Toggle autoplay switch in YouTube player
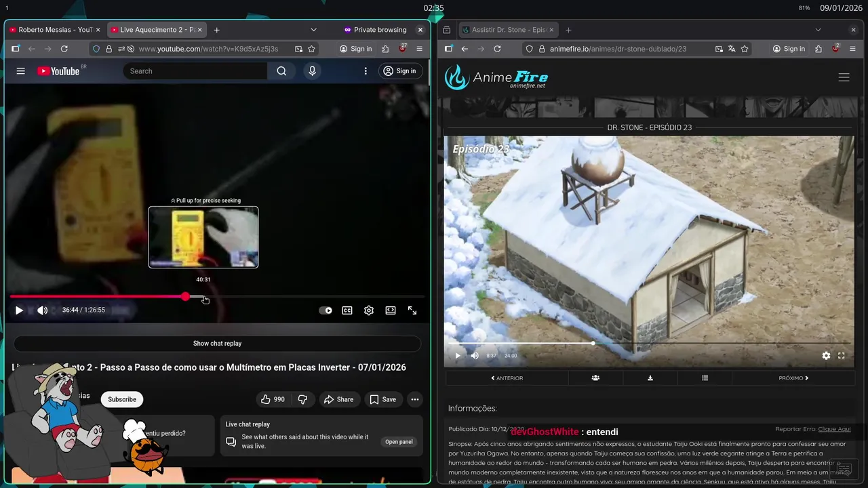868x488 pixels. [325, 310]
